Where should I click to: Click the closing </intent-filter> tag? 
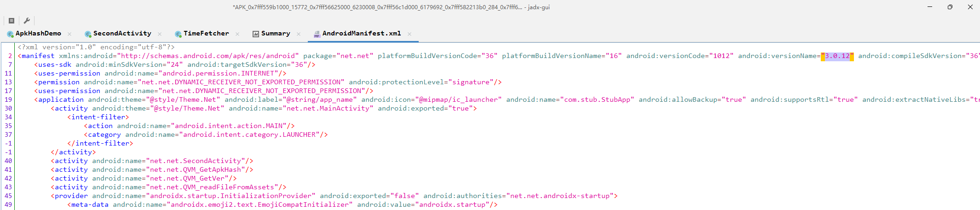click(100, 144)
